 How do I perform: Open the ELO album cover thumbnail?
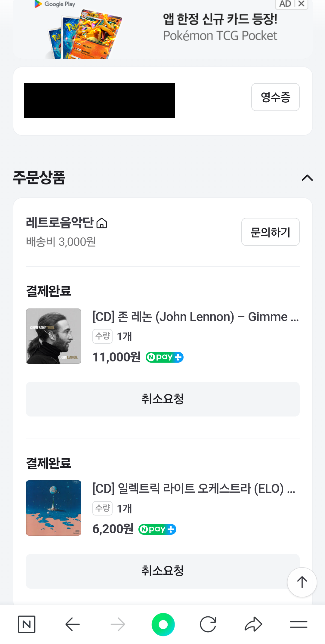(54, 508)
